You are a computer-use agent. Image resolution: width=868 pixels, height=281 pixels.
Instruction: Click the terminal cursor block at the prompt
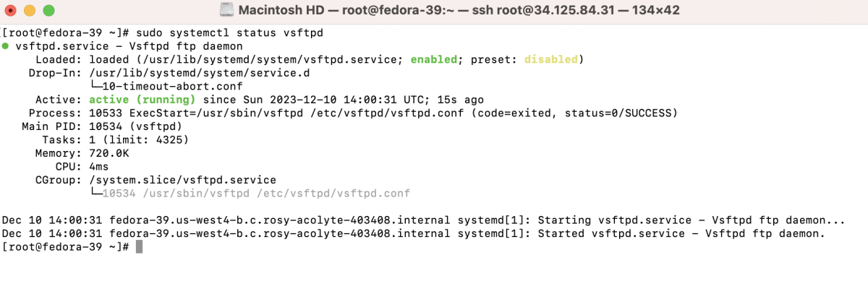[x=140, y=247]
